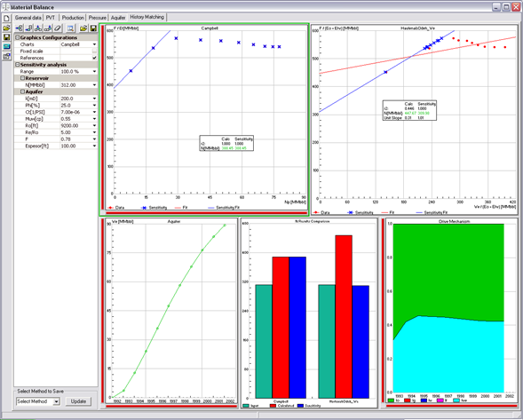
Task: Select the Campbell chart plot area
Action: click(x=210, y=112)
